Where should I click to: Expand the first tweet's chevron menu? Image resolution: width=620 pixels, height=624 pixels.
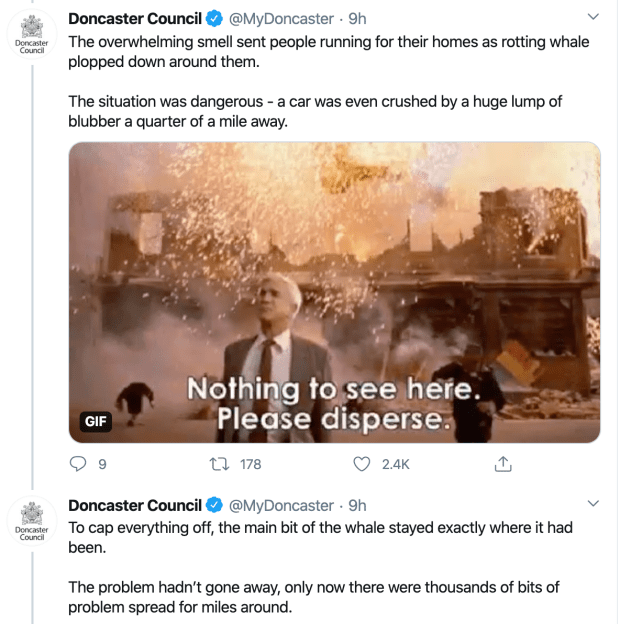(592, 17)
